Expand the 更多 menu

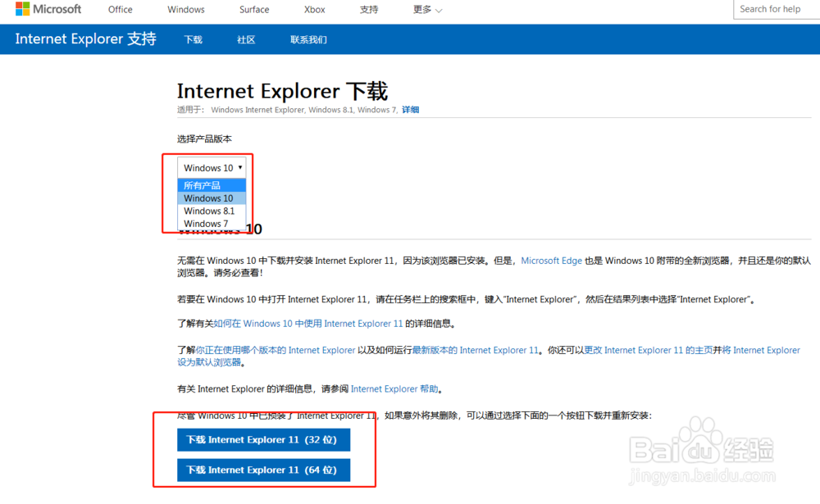coord(427,9)
